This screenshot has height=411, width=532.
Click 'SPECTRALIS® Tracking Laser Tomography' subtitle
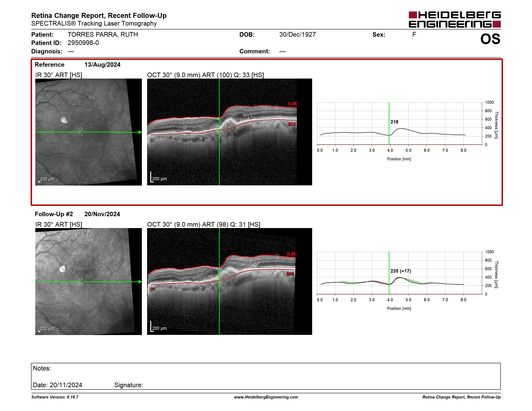(x=94, y=24)
